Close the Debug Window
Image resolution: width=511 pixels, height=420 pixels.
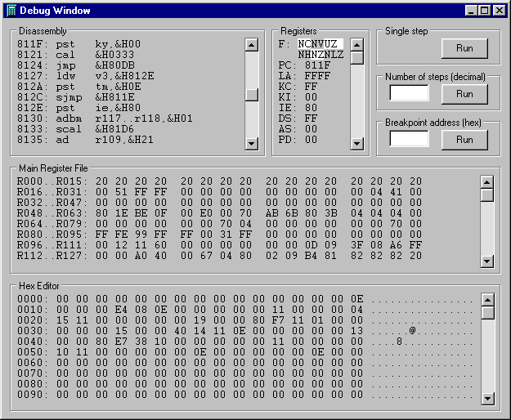pos(500,11)
